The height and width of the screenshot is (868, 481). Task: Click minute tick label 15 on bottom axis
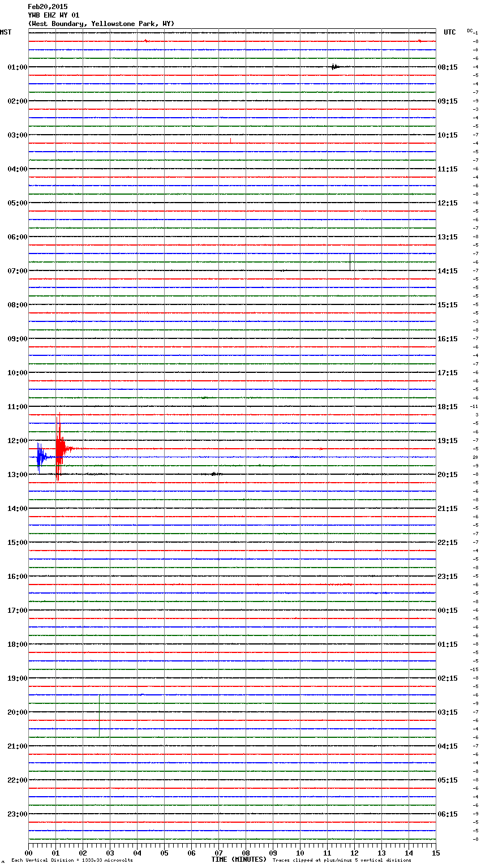tap(436, 853)
